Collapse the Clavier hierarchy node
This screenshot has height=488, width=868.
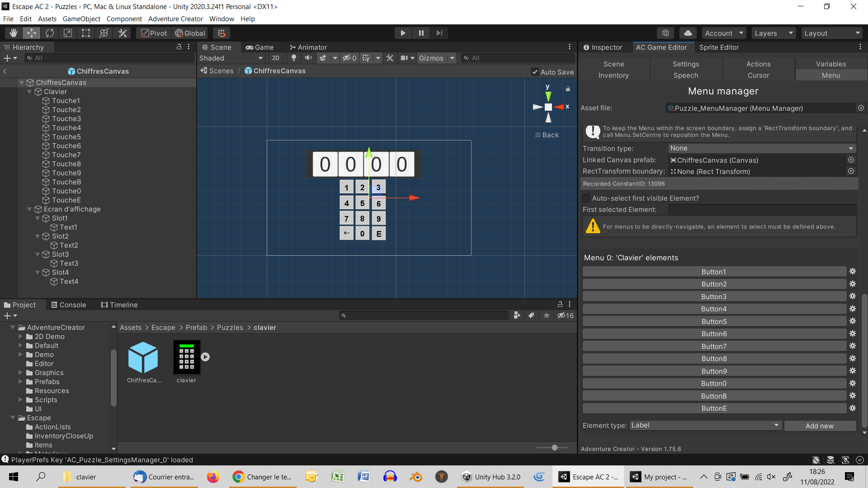[x=30, y=92]
